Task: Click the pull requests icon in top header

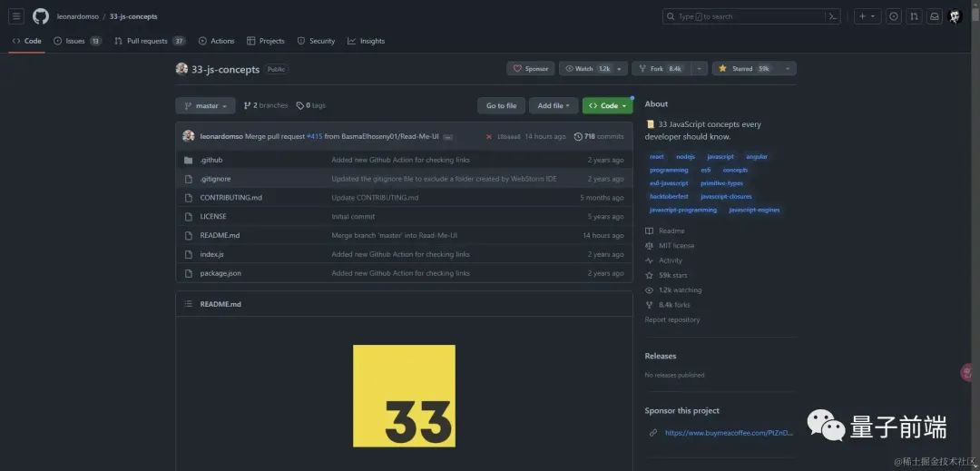Action: click(x=914, y=16)
